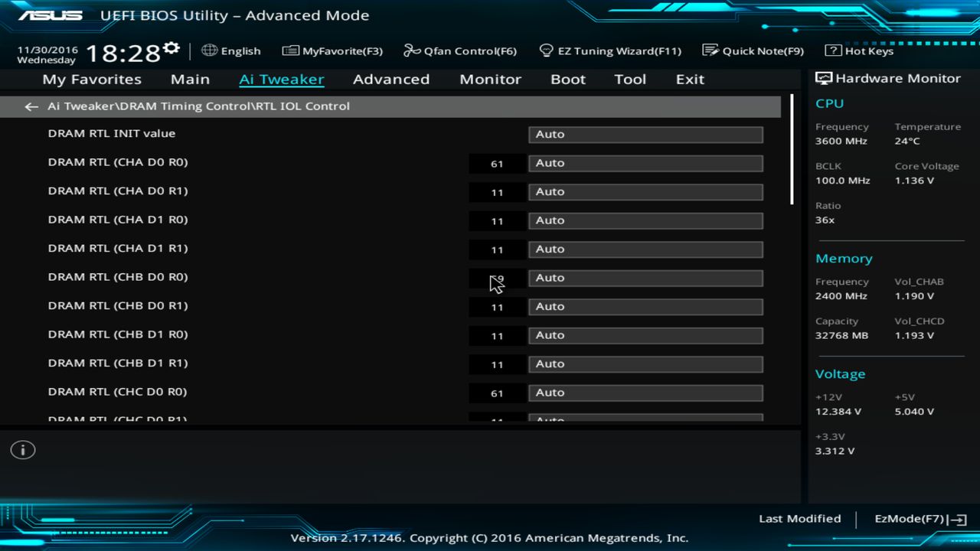Screen dimensions: 980x551
Task: Launch the EZ Tuning Wizard
Action: tap(610, 51)
